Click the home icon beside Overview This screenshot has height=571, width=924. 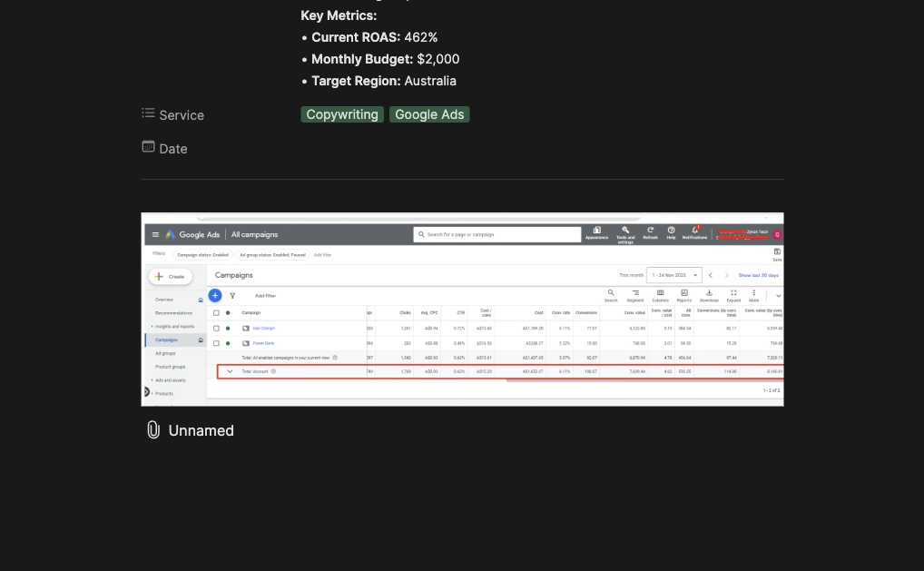[201, 300]
